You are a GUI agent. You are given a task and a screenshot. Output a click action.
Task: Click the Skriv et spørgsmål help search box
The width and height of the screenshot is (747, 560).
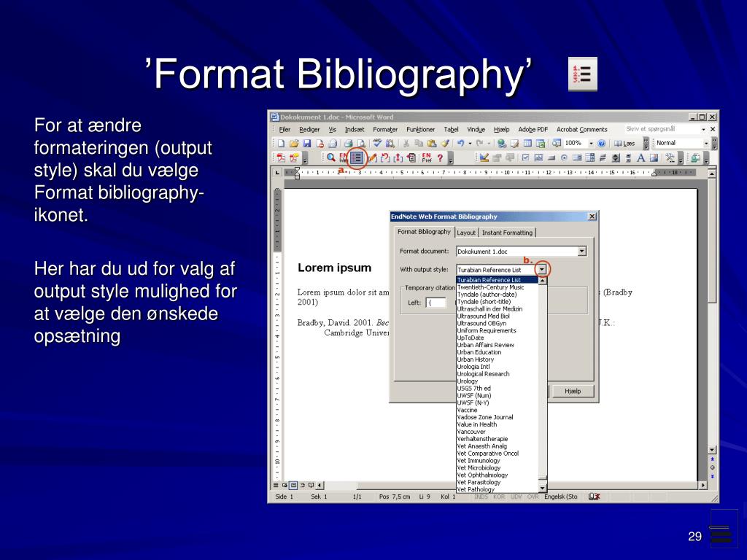tap(661, 129)
